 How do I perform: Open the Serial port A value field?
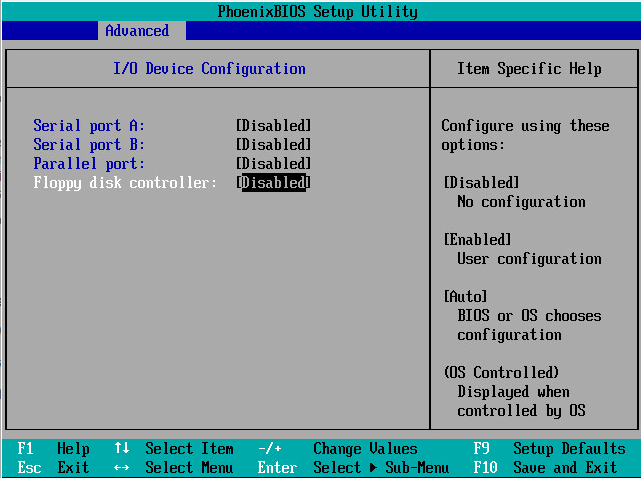(x=273, y=126)
